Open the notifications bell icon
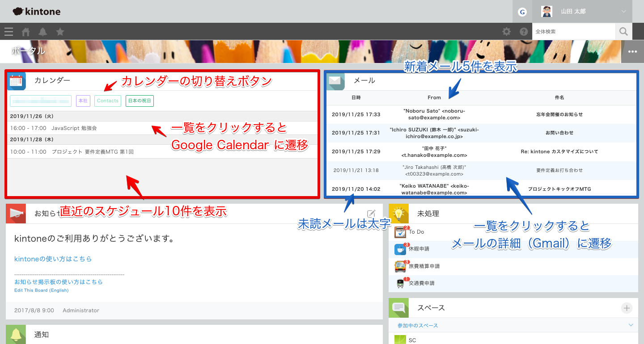The image size is (644, 344). tap(42, 32)
